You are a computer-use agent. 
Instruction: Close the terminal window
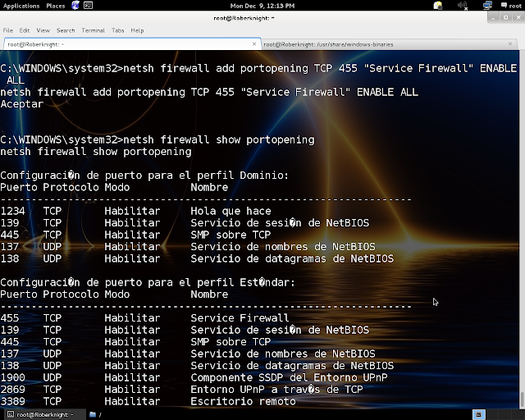pyautogui.click(x=518, y=18)
